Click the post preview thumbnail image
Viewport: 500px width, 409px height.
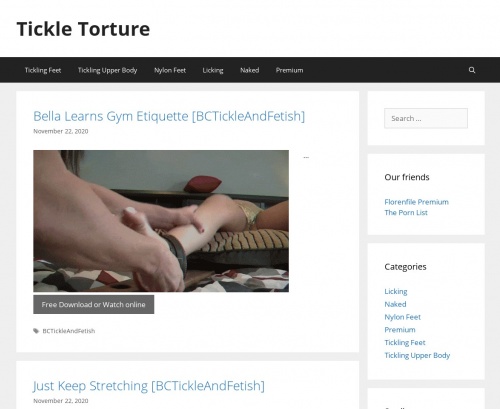pyautogui.click(x=161, y=221)
